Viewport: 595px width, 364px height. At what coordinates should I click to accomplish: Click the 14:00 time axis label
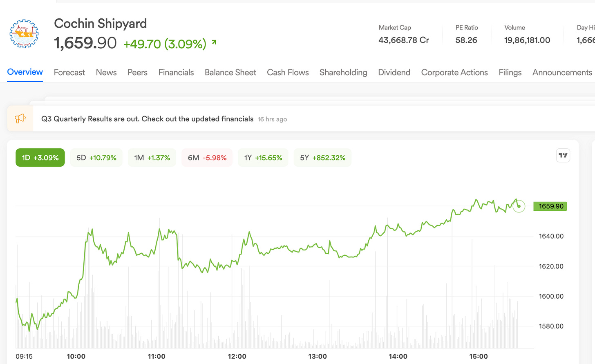(398, 356)
